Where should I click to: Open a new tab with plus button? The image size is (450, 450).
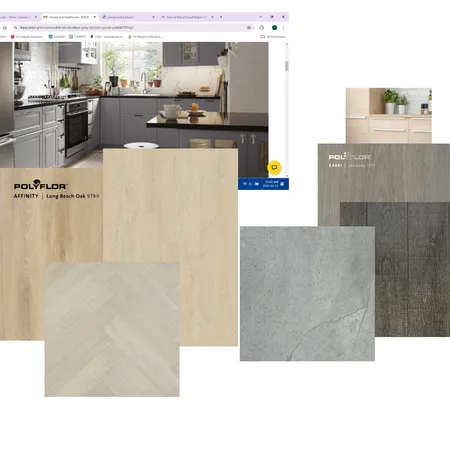click(x=221, y=17)
